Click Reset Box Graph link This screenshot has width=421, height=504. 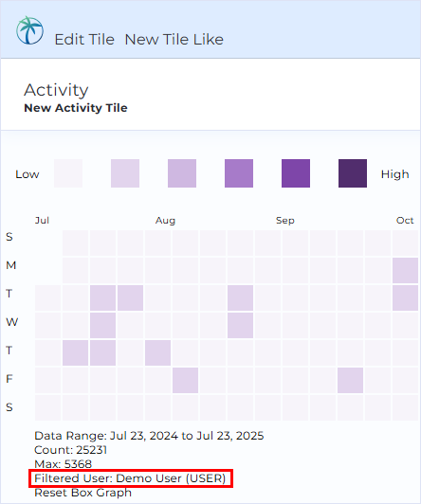click(83, 493)
